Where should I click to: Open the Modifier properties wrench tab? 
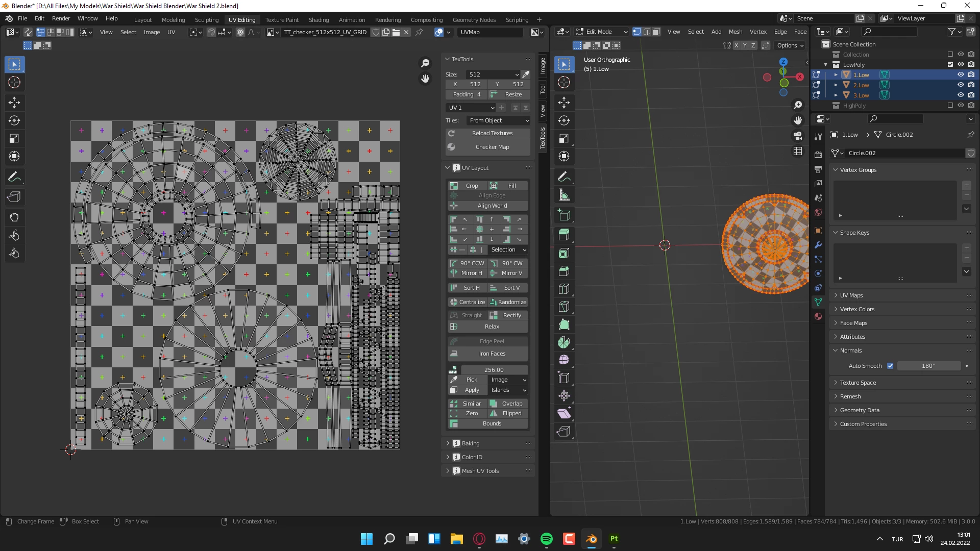(x=818, y=245)
